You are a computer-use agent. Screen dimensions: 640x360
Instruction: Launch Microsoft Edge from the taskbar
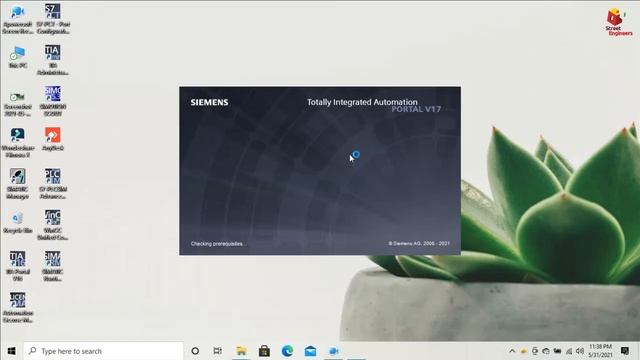pyautogui.click(x=287, y=351)
